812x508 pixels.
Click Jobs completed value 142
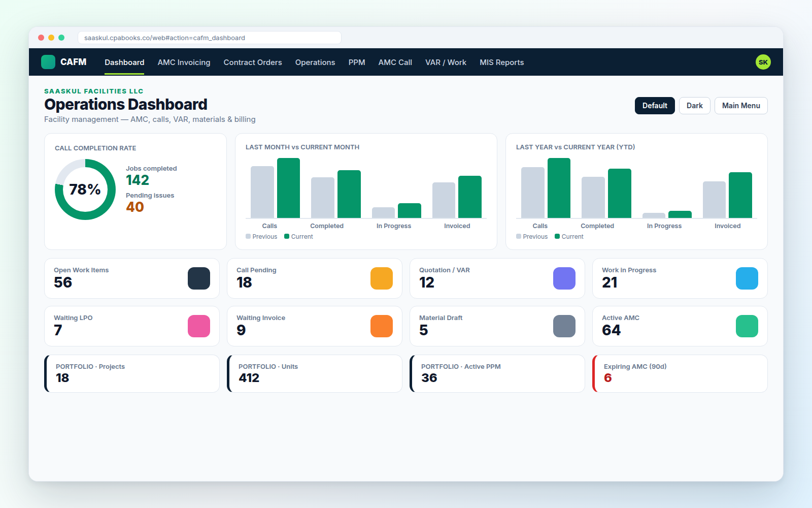138,180
